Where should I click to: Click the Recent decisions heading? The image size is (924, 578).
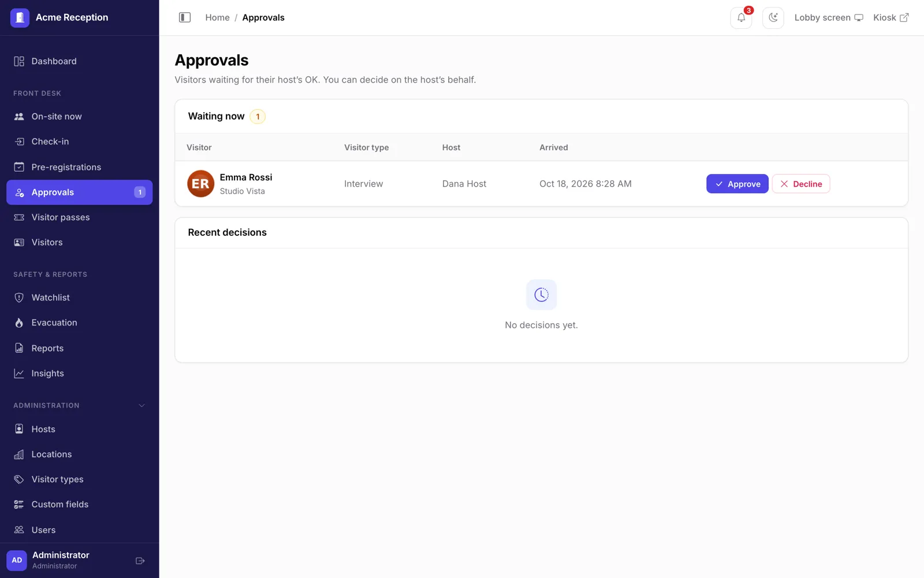click(x=227, y=232)
